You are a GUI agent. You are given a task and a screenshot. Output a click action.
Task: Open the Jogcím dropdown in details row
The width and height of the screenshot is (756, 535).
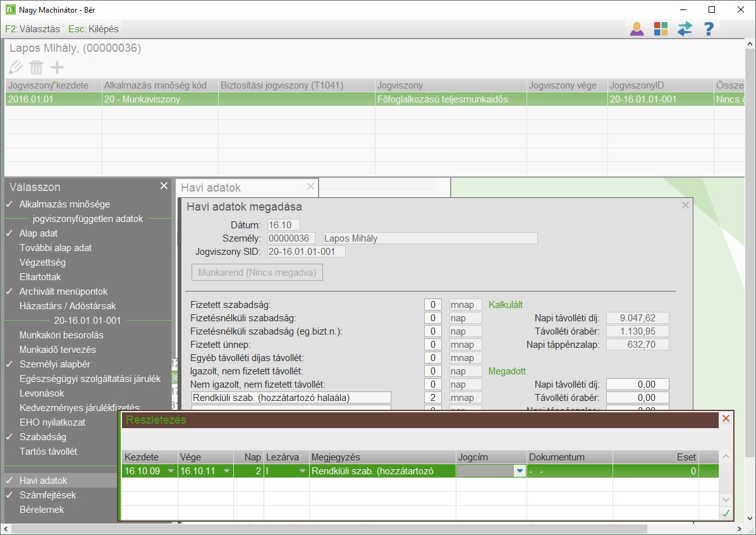click(x=520, y=471)
